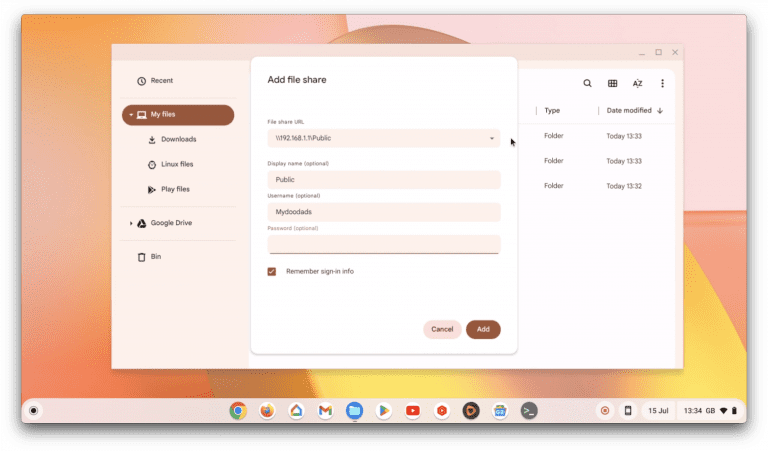Viewport: 768px width, 451px height.
Task: Click the screen recording indicator icon
Action: 605,411
